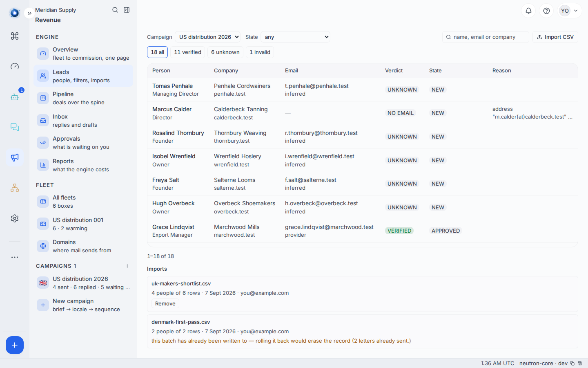Click the Import CSV button
Screen dimensions: 588x368
(555, 37)
